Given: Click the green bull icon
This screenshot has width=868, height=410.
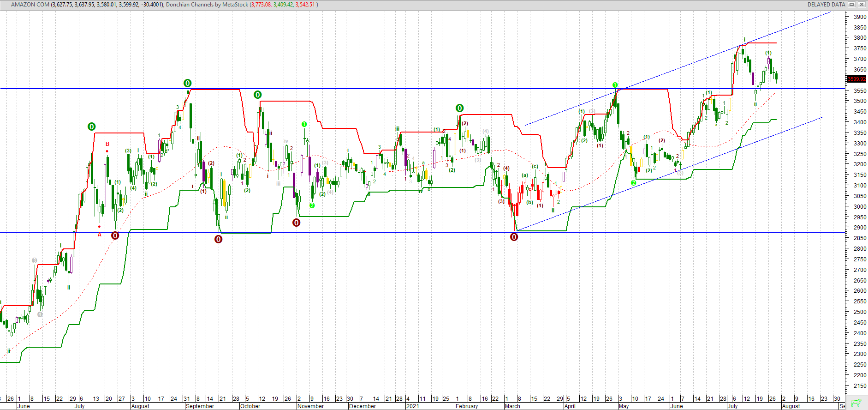Looking at the screenshot, I should point(856,403).
